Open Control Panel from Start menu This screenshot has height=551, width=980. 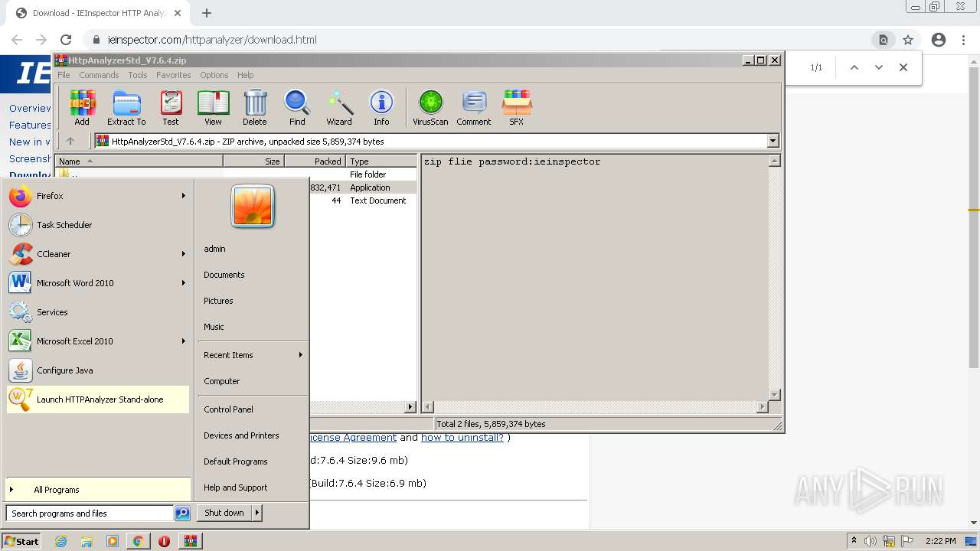(x=228, y=409)
